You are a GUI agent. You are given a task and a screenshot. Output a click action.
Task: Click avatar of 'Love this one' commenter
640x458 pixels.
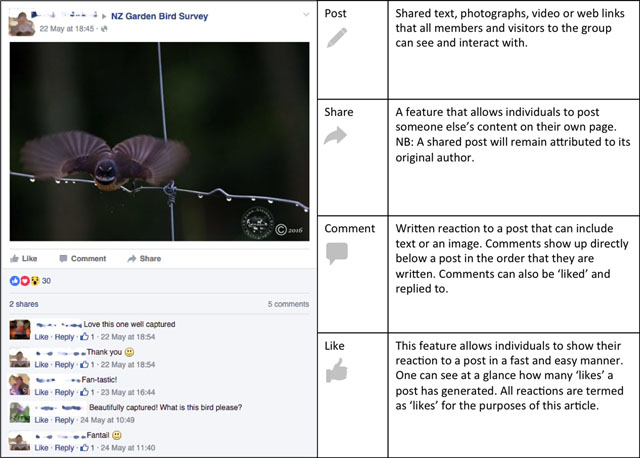pos(19,329)
